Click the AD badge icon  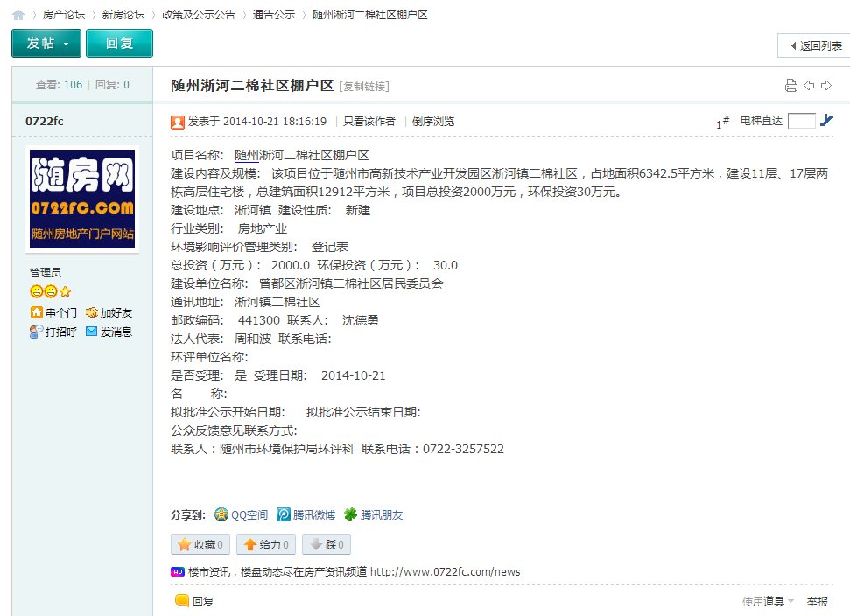tap(177, 571)
